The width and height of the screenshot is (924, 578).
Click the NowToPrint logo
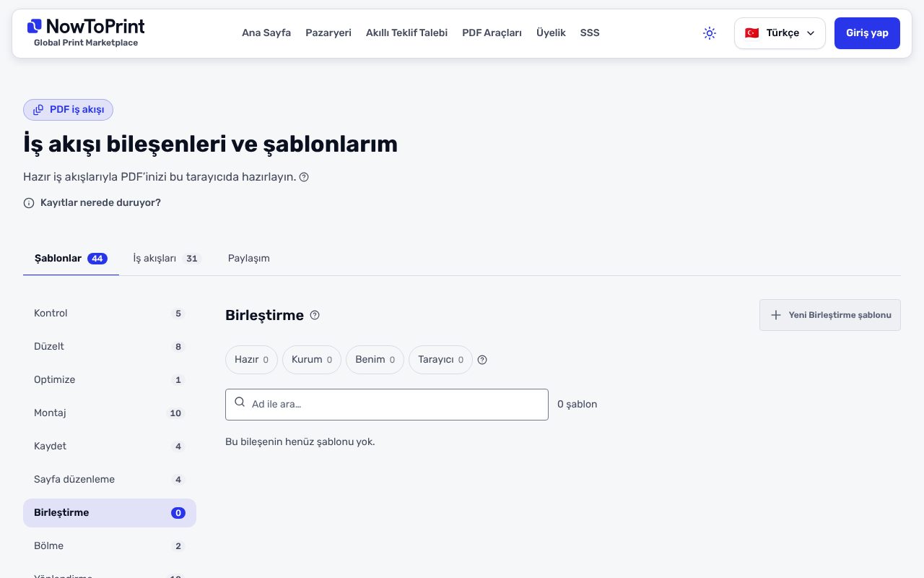(85, 33)
